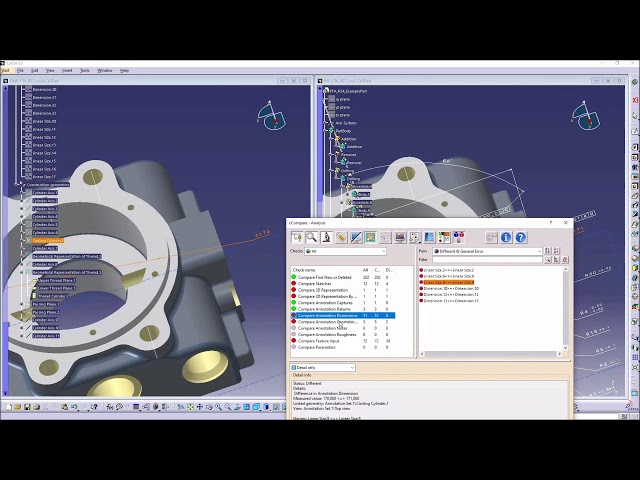Select 'Dimension.30' tree item in left window
This screenshot has width=640, height=480.
(44, 89)
